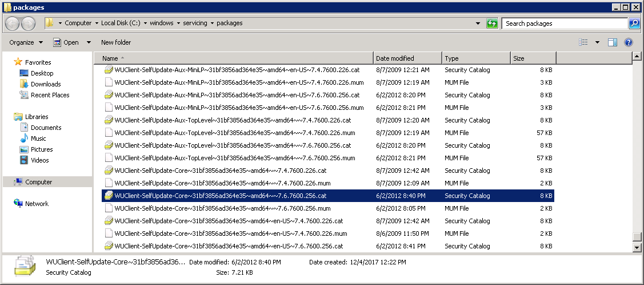
Task: Open the Help question mark icon
Action: (x=629, y=42)
